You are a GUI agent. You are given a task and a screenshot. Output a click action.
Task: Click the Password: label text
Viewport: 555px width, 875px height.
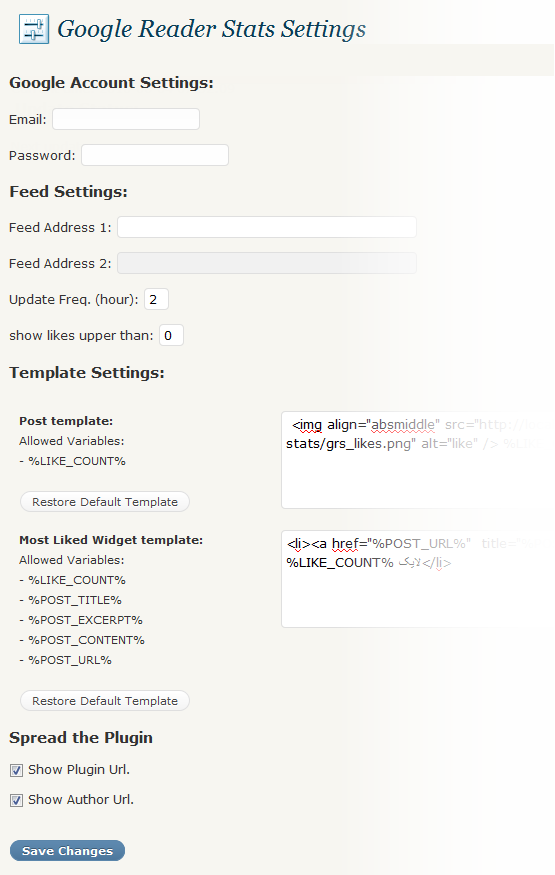pos(42,155)
